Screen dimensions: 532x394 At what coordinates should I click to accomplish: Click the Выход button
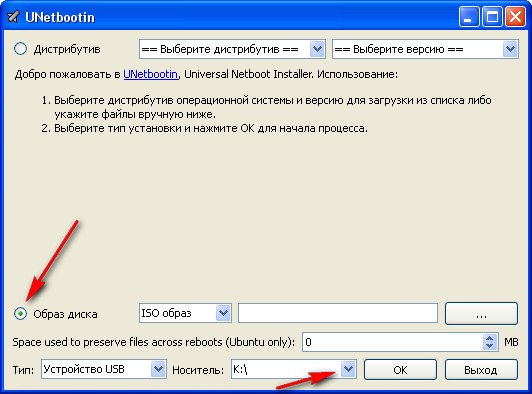click(481, 369)
